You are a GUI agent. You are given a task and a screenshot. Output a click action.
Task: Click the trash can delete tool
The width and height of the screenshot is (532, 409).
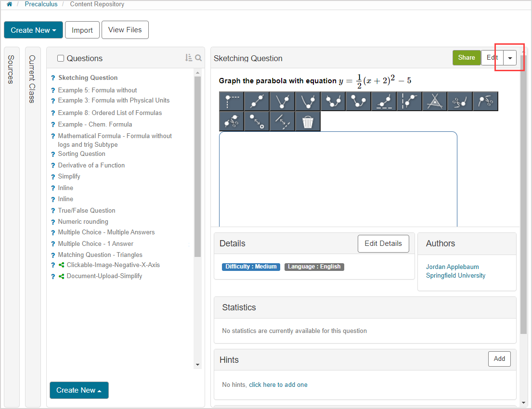[307, 122]
